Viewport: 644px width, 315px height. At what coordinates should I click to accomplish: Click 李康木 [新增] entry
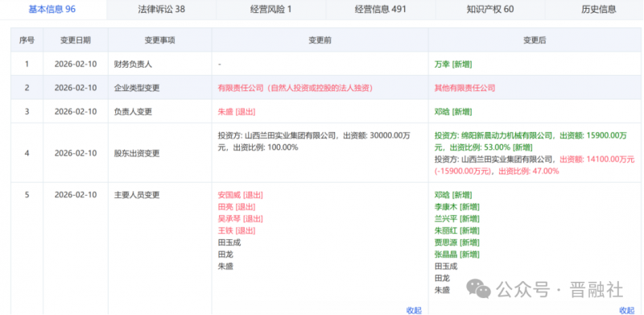coord(456,207)
